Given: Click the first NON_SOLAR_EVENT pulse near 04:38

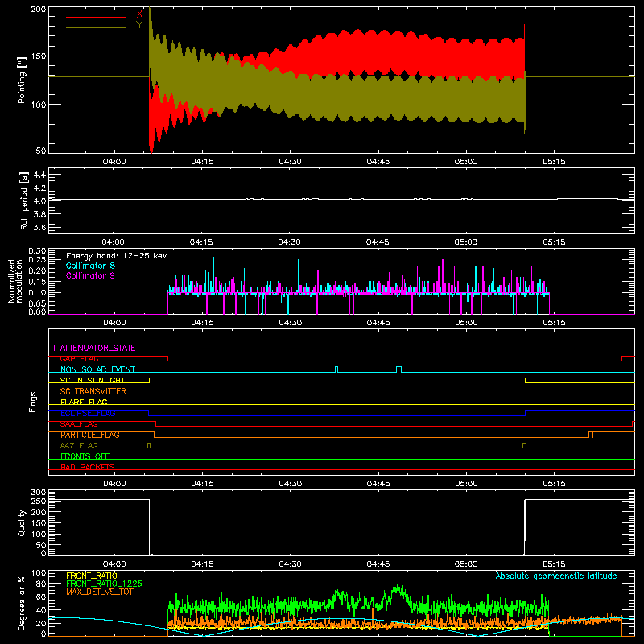Looking at the screenshot, I should coord(336,369).
